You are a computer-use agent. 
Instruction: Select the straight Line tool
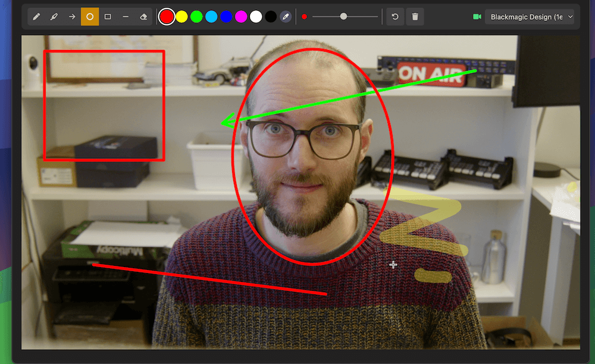pos(125,16)
